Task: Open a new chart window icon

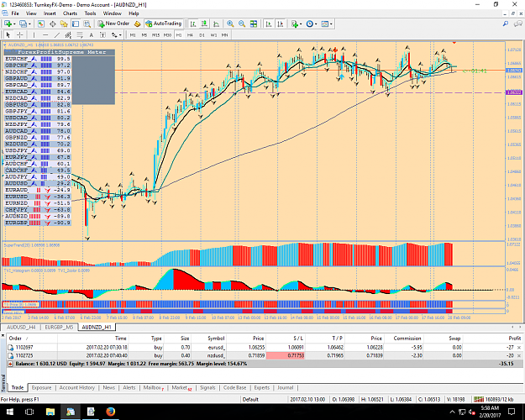Action: [x=8, y=24]
